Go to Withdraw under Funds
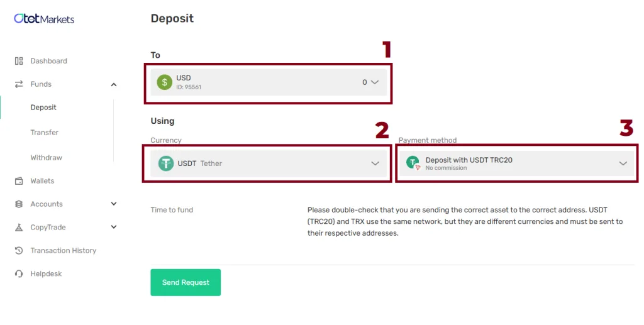The image size is (644, 325). [46, 158]
